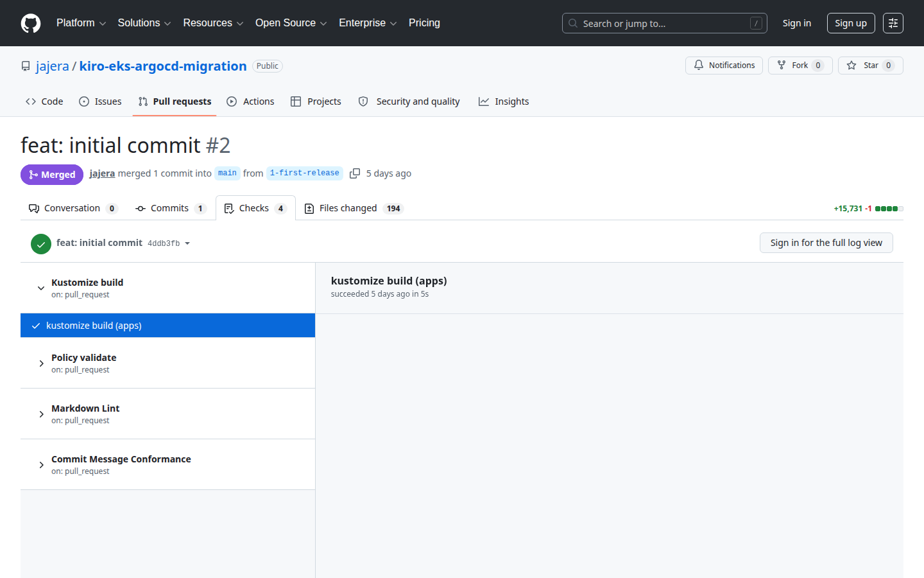Image resolution: width=924 pixels, height=578 pixels.
Task: Fork the repository
Action: (800, 66)
